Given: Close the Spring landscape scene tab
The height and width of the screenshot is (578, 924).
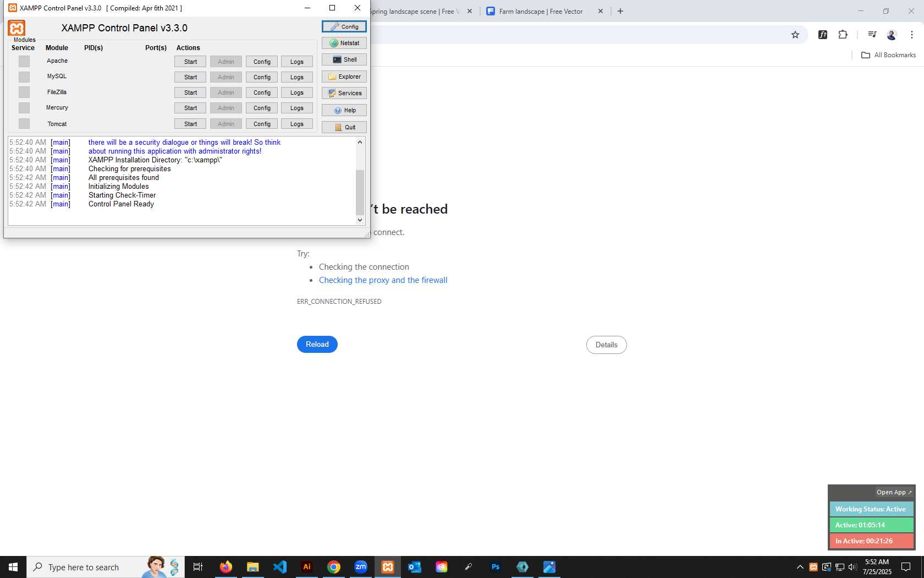Looking at the screenshot, I should pos(470,11).
